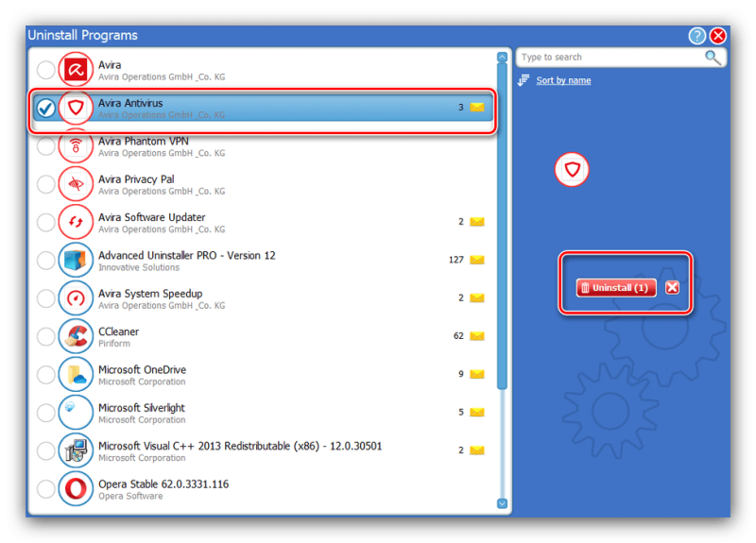Open reviews envelope for Visual C++ 2013
Image resolution: width=756 pixels, height=543 pixels.
tap(477, 450)
